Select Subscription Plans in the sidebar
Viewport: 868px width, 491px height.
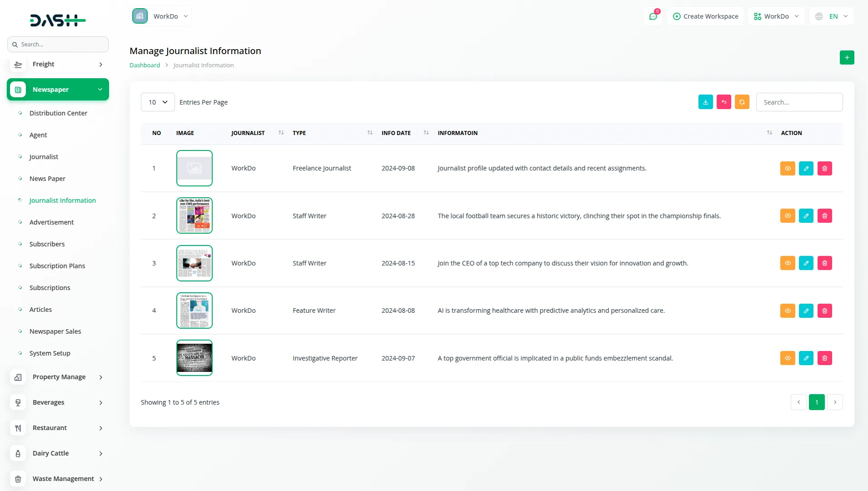(57, 266)
